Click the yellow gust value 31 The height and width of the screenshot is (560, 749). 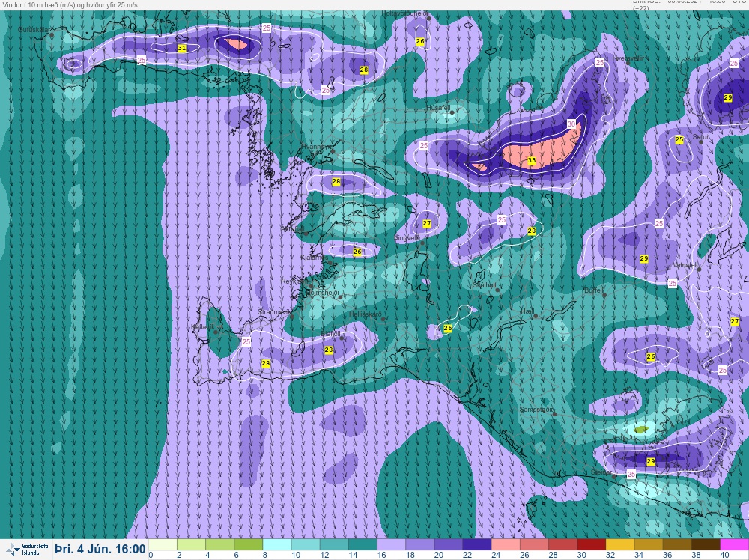tap(181, 48)
